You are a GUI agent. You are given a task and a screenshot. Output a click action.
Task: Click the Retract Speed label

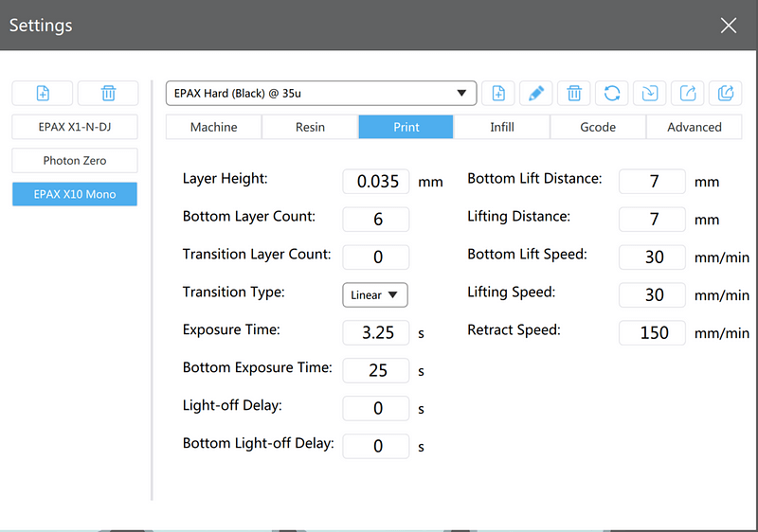coord(514,329)
